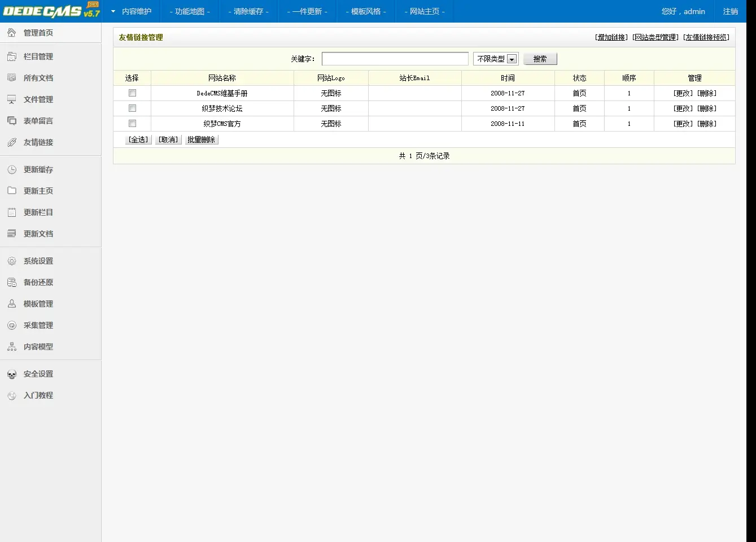Screen dimensions: 756x542
Task: Click the 全选 button
Action: (x=138, y=139)
